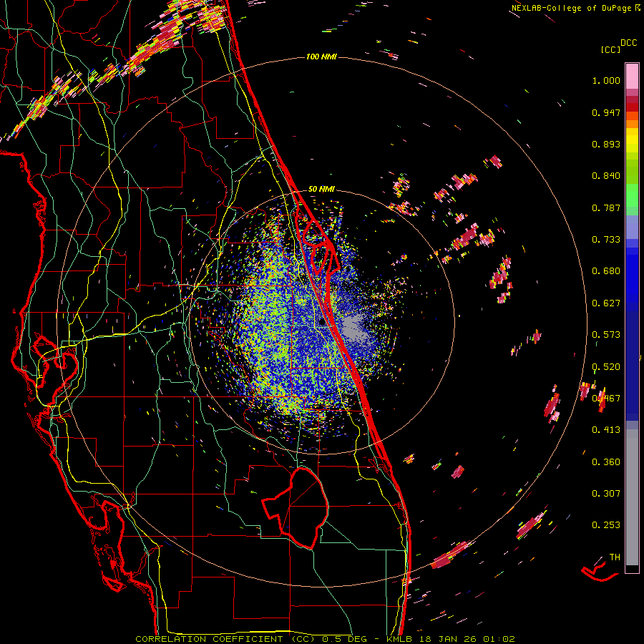Click the 0.520 scale value
Viewport: 644px width, 644px height.
606,367
